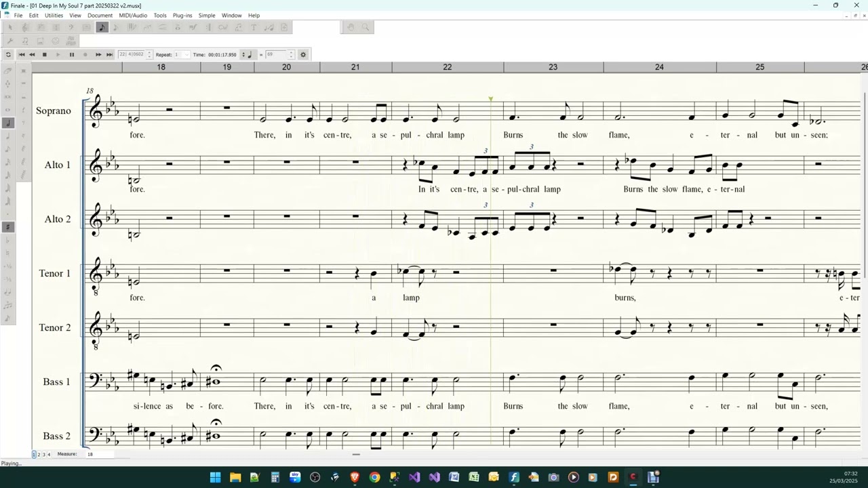Select the Clef tool bass clef icon
Image resolution: width=868 pixels, height=488 pixels.
tap(71, 27)
